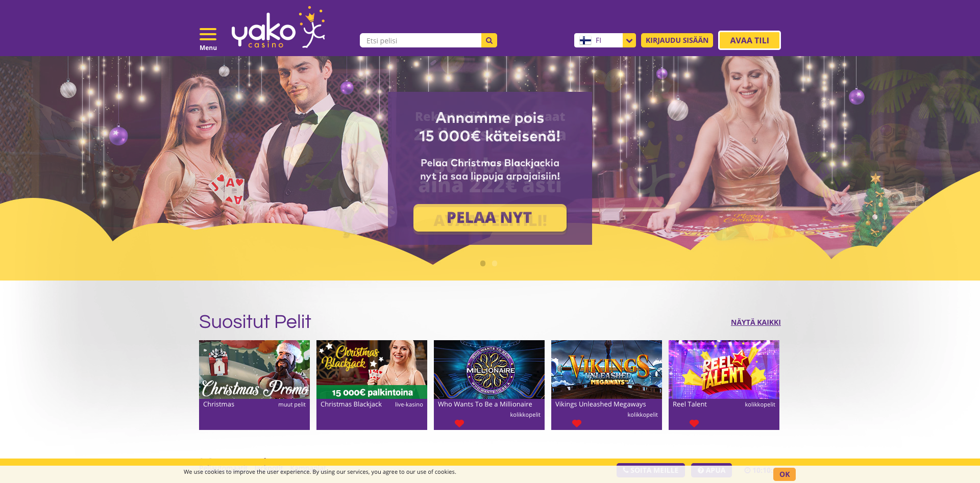Click the Yako Casino logo
This screenshot has height=483, width=980.
point(278,28)
